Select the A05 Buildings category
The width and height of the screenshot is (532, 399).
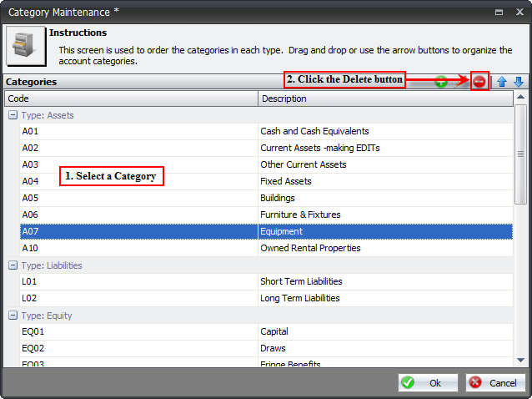(x=265, y=198)
